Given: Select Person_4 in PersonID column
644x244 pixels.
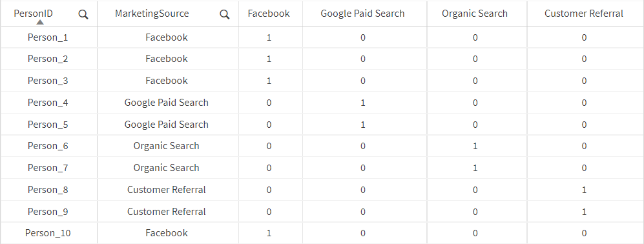Looking at the screenshot, I should (x=48, y=103).
